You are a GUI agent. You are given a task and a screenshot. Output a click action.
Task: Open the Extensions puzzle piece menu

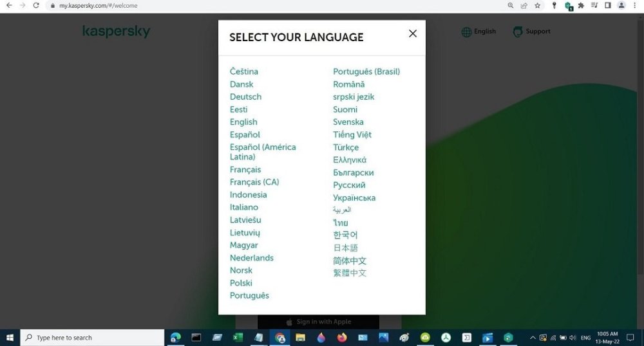581,5
